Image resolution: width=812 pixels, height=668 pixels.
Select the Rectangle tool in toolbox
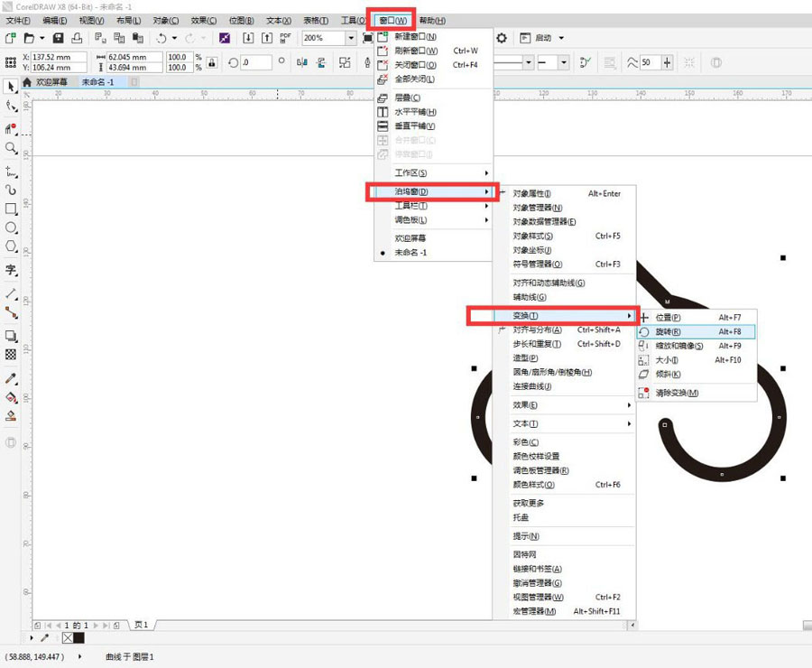tap(11, 209)
